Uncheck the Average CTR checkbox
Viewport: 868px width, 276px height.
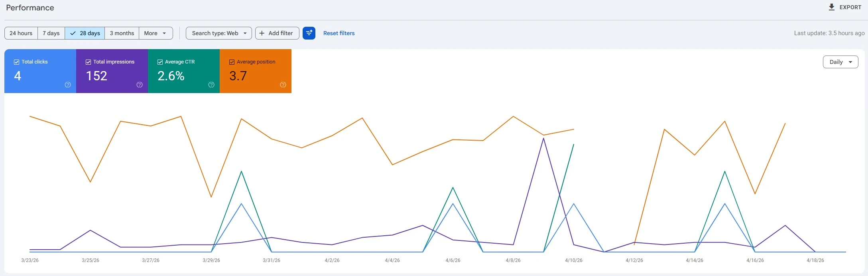tap(160, 62)
